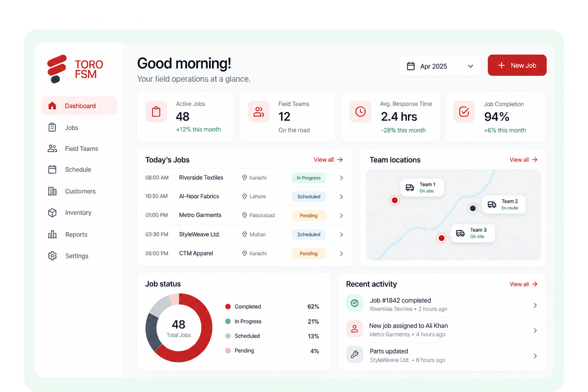
Task: Click the Team 2 truck icon on map
Action: tap(492, 205)
